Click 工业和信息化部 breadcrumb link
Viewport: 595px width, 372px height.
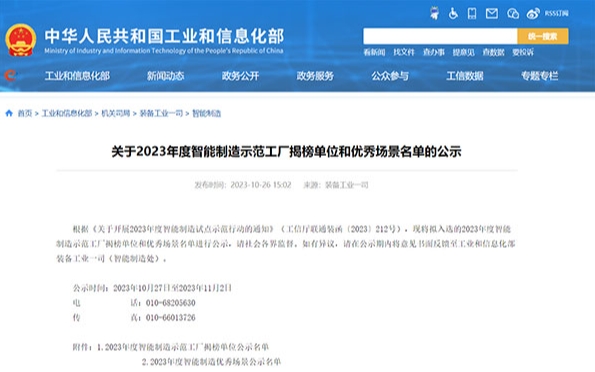tap(67, 113)
